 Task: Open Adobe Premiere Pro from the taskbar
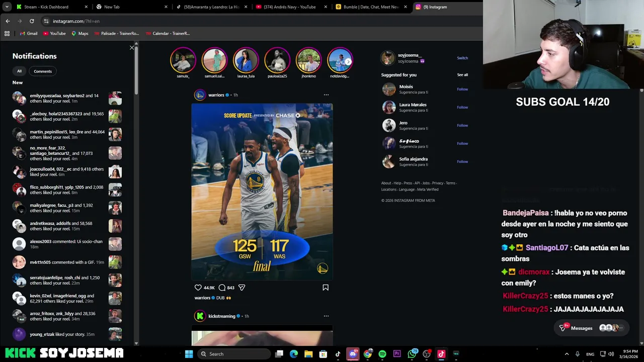pos(397,354)
